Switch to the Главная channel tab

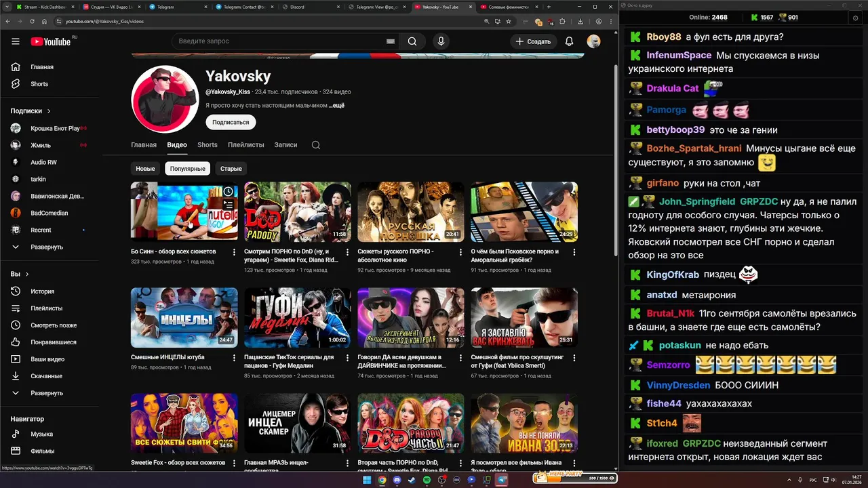point(144,145)
